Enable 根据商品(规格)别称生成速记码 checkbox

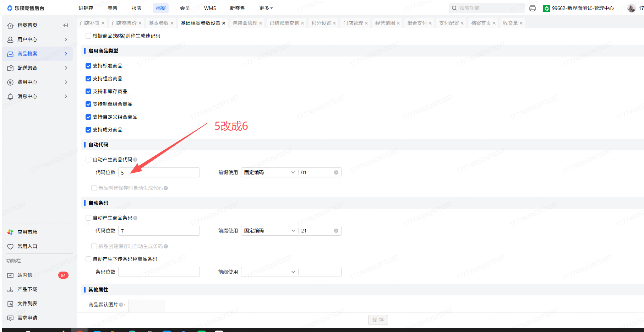point(88,36)
